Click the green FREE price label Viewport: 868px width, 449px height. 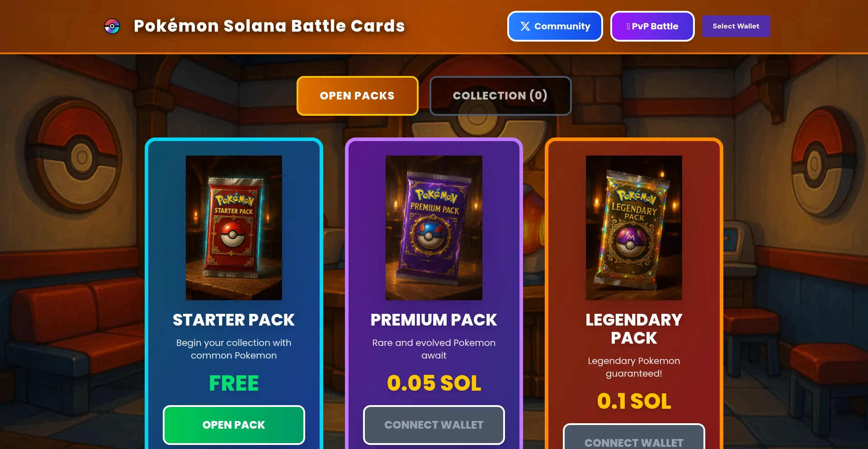pos(234,383)
